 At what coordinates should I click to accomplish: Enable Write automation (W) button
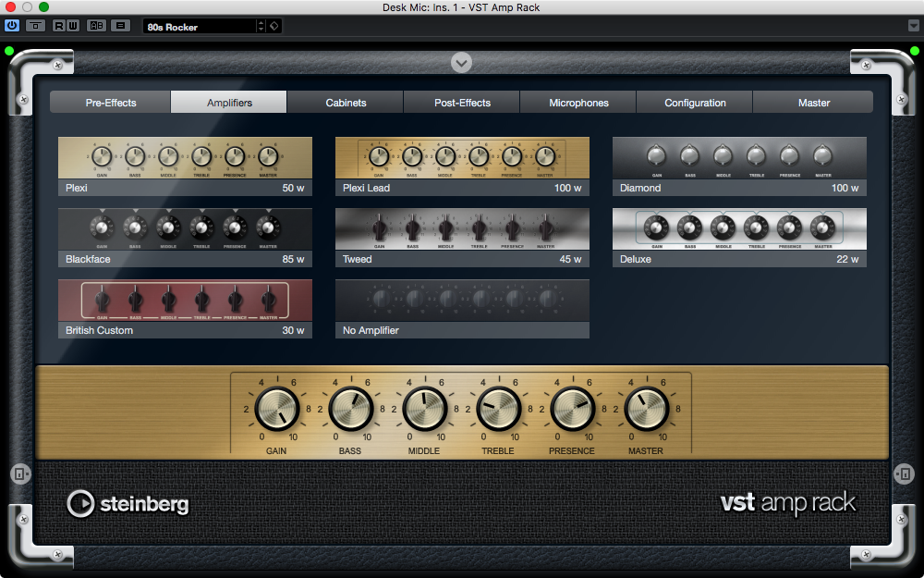pos(73,26)
